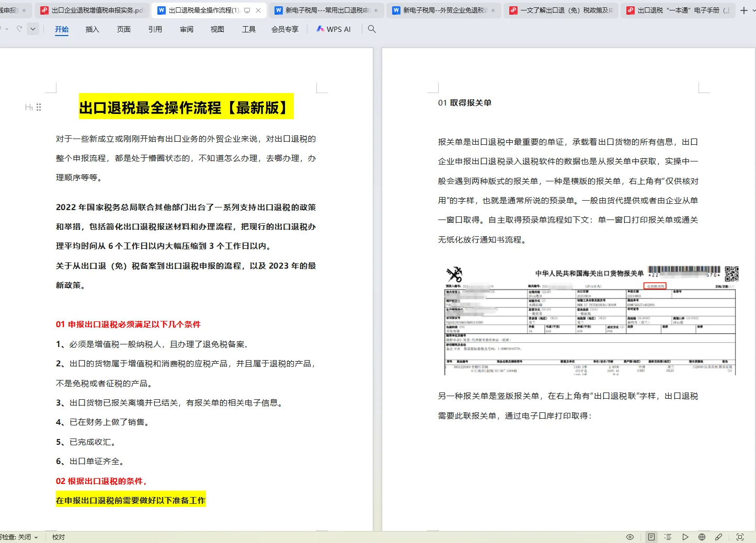The image size is (756, 543).
Task: Expand the quick access toolbar chevron
Action: (x=32, y=29)
